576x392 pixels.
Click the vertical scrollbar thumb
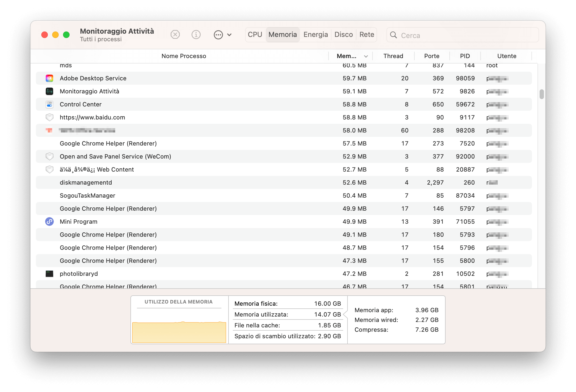coord(541,94)
